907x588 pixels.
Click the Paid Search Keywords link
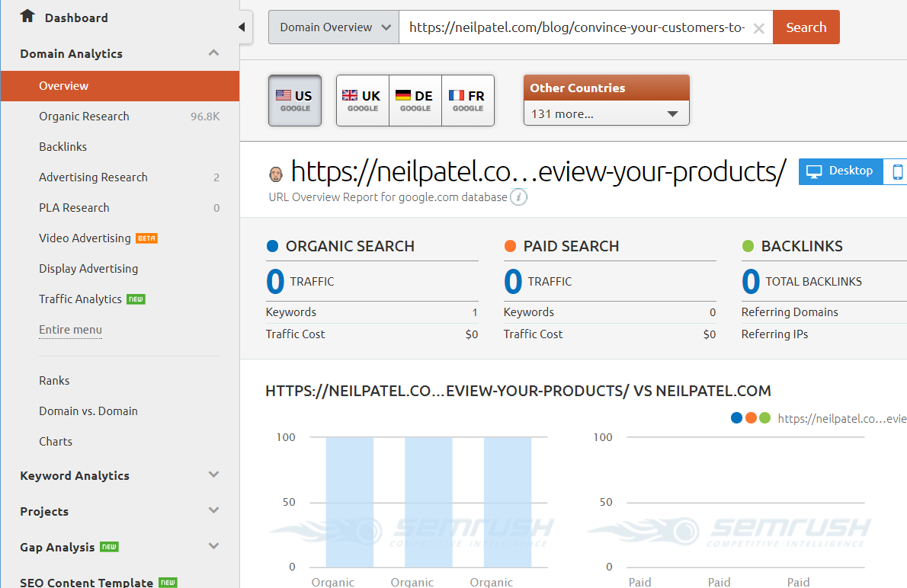529,312
